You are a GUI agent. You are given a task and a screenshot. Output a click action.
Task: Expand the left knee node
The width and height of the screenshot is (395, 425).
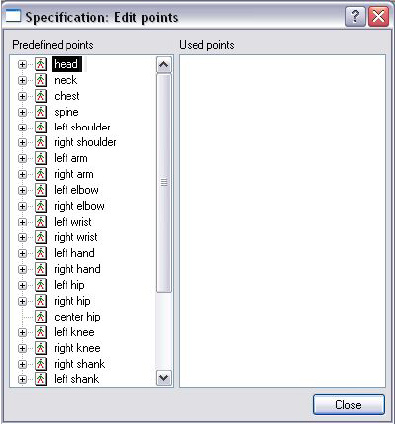22,332
